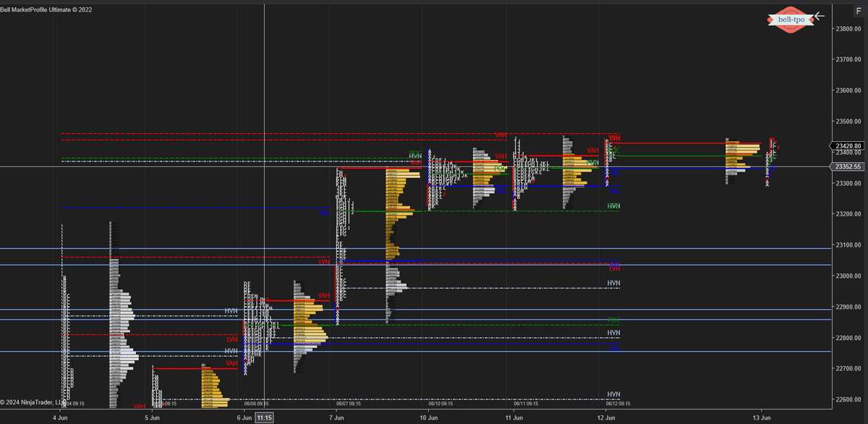Select the red LVN label left of 7 Jun profile
The width and height of the screenshot is (868, 424).
point(324,262)
